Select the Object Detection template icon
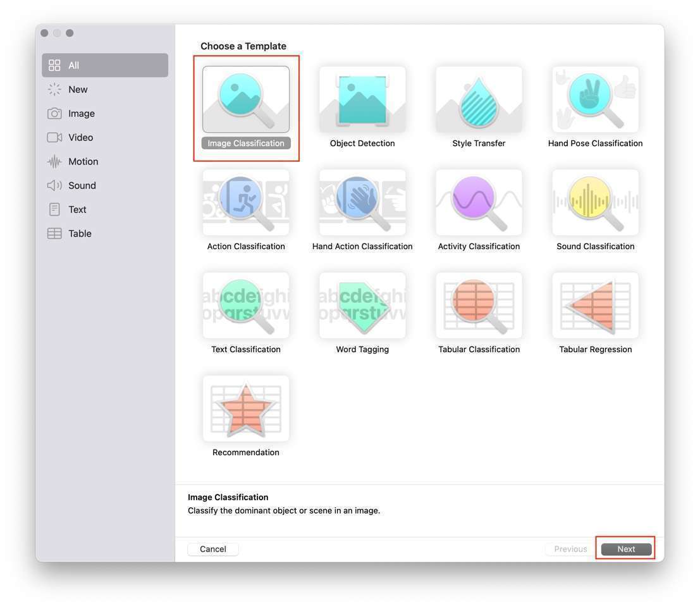The width and height of the screenshot is (700, 609). 362,99
